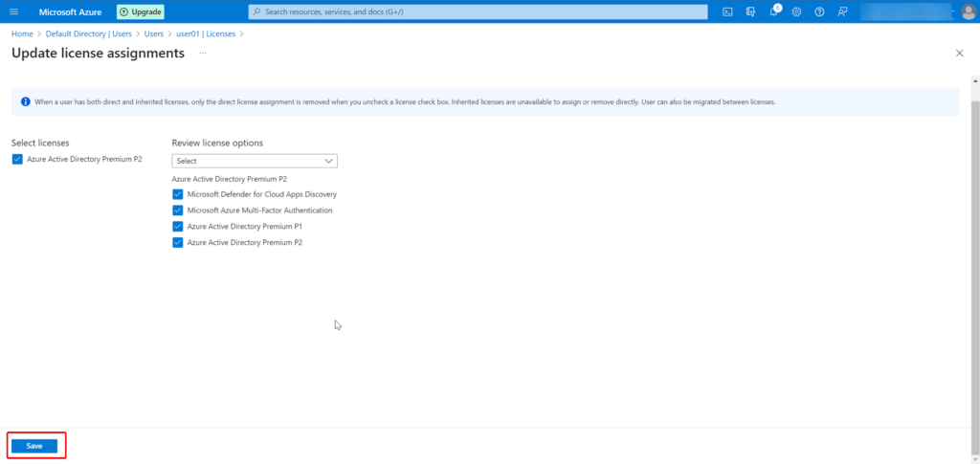Open Cloud Shell icon

point(727,11)
